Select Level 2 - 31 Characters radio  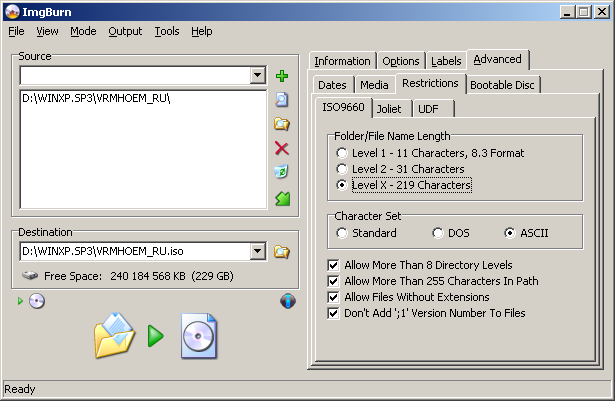(x=342, y=169)
